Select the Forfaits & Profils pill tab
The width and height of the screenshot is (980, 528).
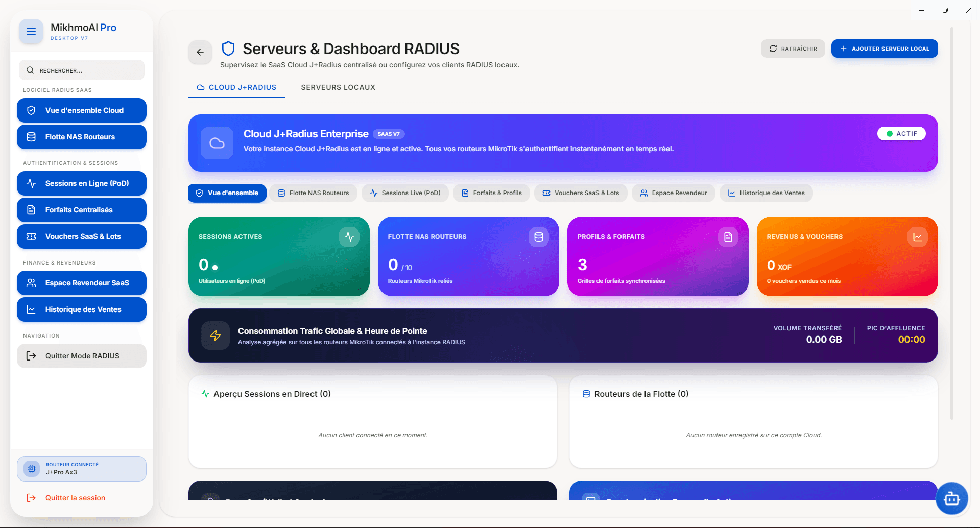(492, 193)
